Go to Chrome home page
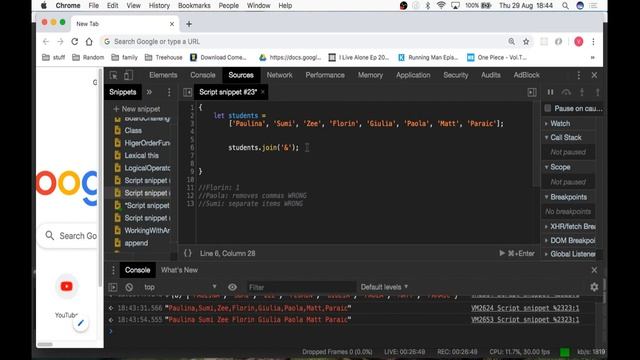The width and height of the screenshot is (640, 360). 89,42
